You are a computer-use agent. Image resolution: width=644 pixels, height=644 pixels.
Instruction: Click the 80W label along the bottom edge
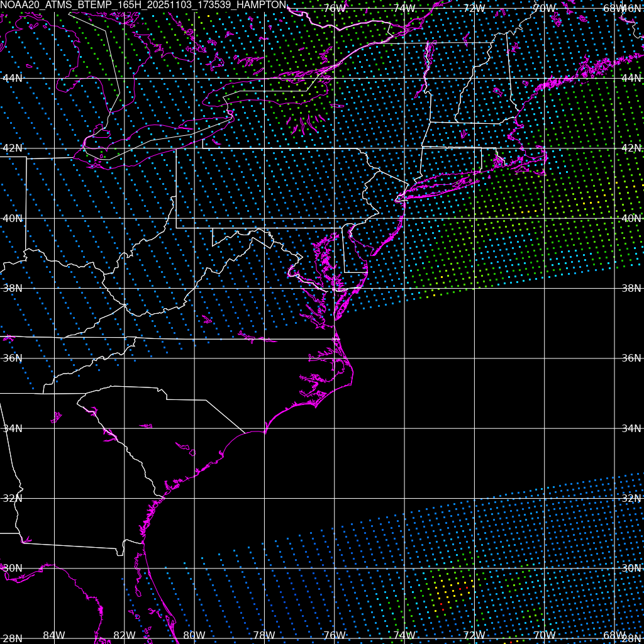click(194, 635)
